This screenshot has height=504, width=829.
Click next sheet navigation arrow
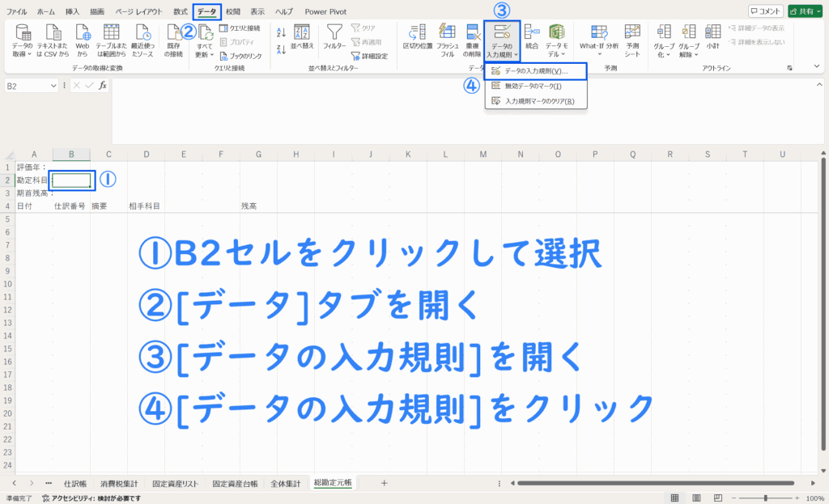click(x=32, y=483)
